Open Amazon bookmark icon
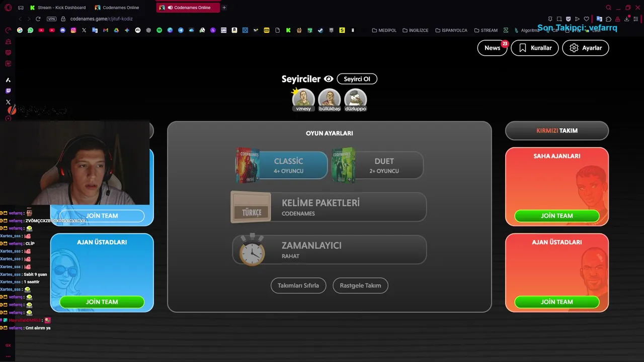This screenshot has width=644, height=362. tap(234, 30)
